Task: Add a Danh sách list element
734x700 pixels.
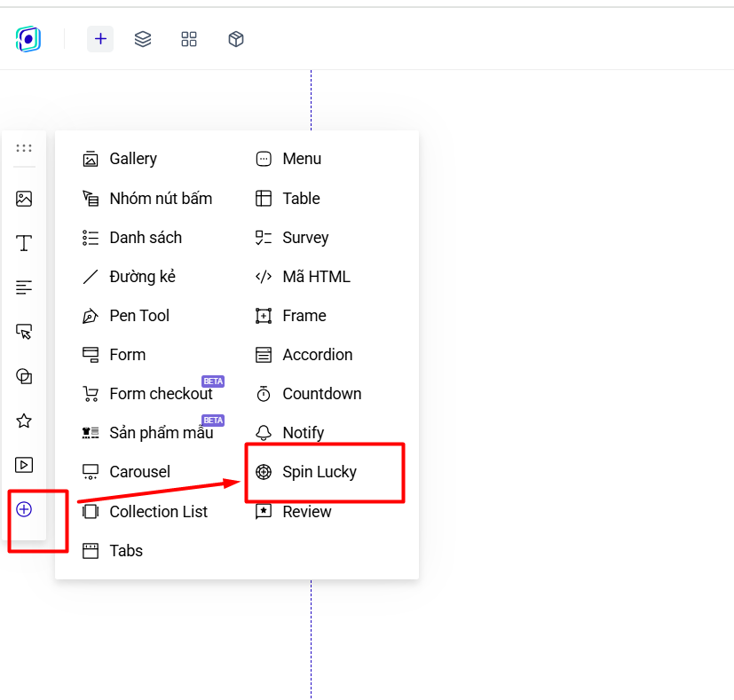Action: [132, 238]
